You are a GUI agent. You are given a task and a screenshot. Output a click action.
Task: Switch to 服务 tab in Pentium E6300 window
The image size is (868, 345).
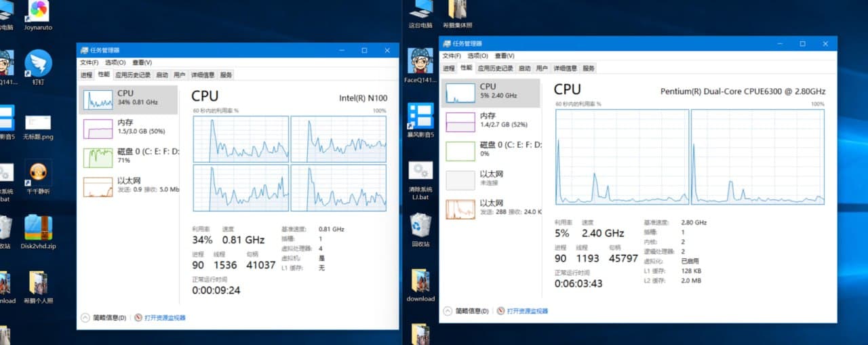tap(589, 68)
